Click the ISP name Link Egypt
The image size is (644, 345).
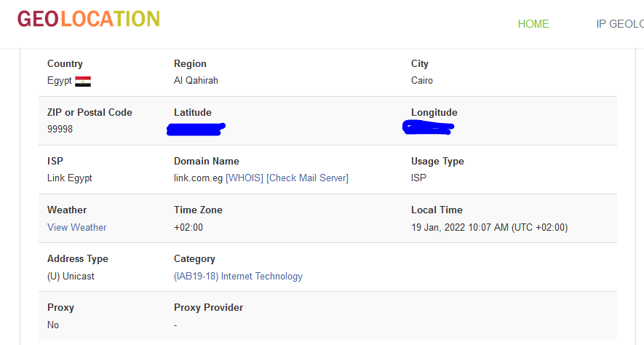(70, 178)
